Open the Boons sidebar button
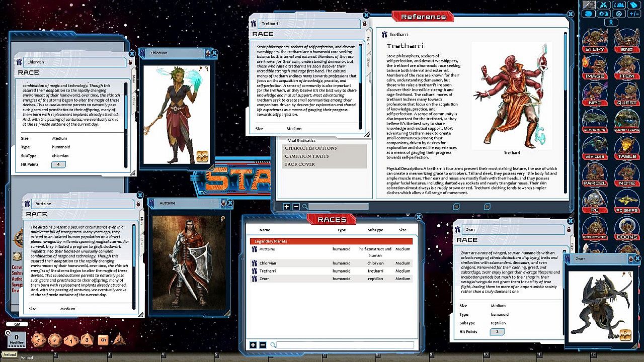This screenshot has width=644, height=362. [x=627, y=228]
